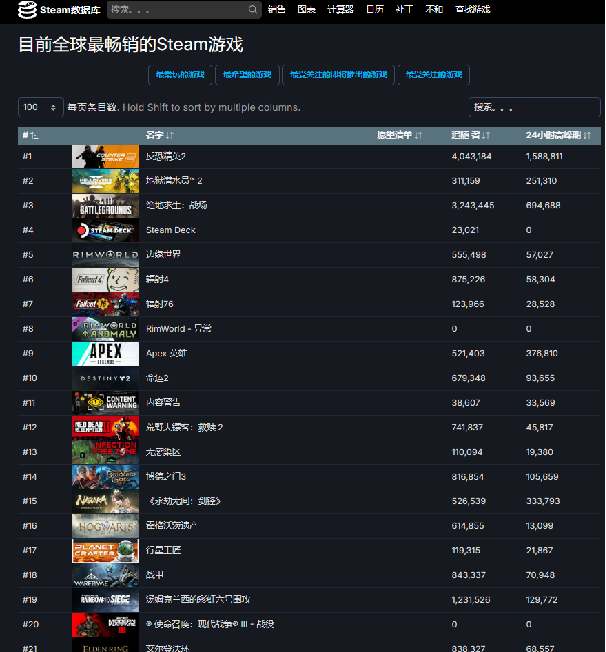Open the Find Games menu (查找游戏) in navigation

473,9
